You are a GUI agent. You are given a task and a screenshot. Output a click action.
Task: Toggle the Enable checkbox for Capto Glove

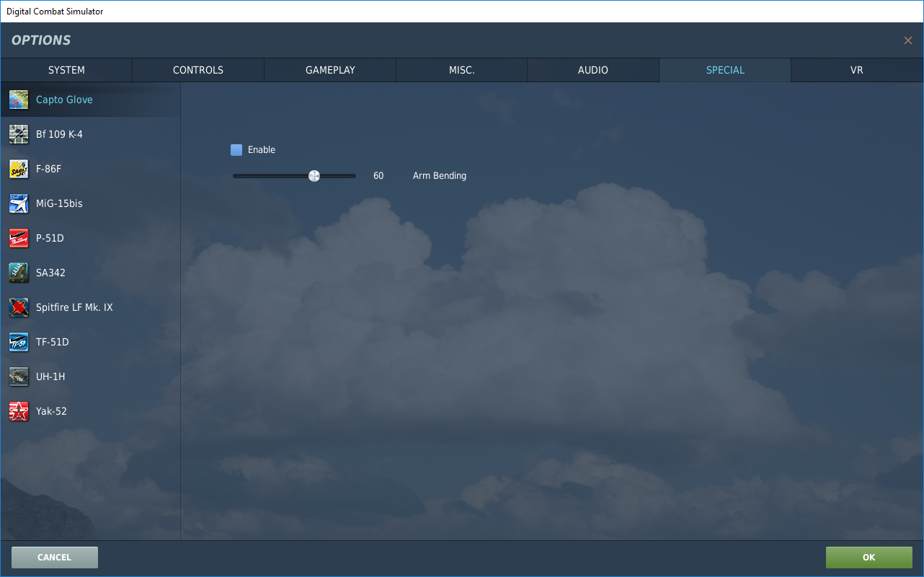(236, 150)
